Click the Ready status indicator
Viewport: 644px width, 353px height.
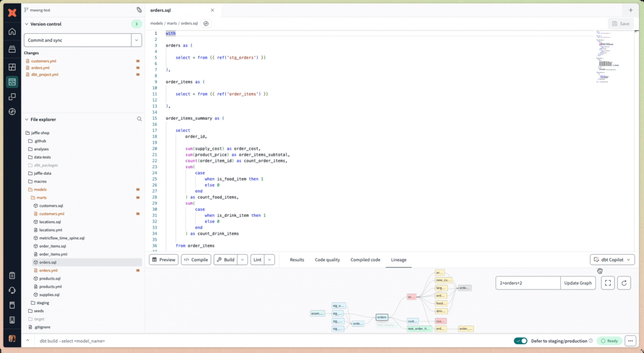609,341
